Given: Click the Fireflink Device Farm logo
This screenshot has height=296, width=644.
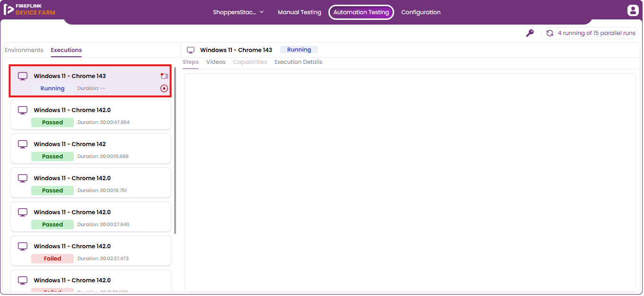Looking at the screenshot, I should [x=29, y=10].
